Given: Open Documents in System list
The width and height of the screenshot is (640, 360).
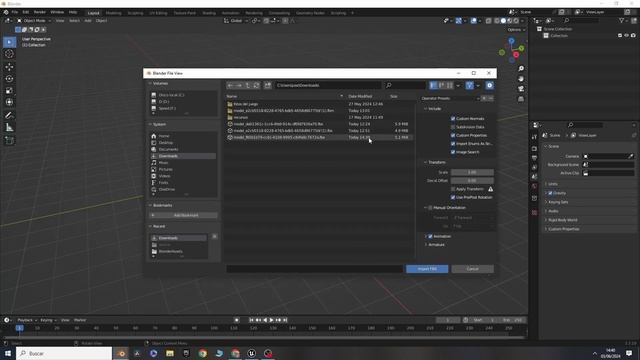Looking at the screenshot, I should click(x=168, y=149).
